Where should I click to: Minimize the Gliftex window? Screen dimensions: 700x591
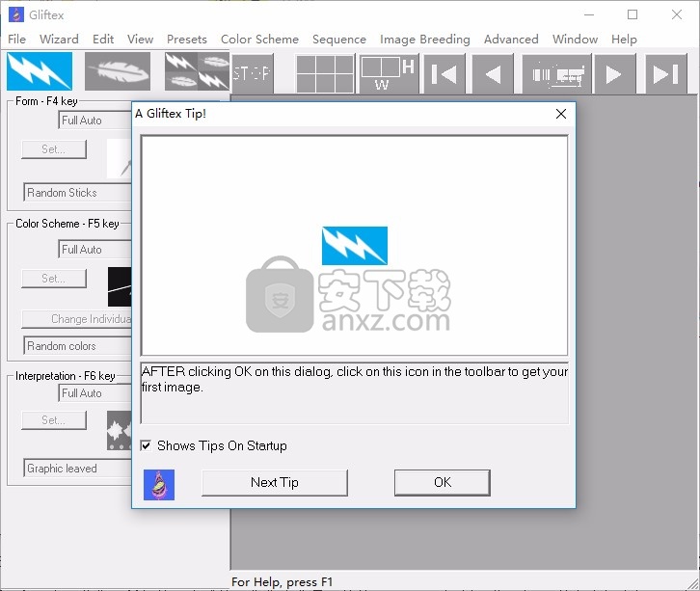[589, 14]
